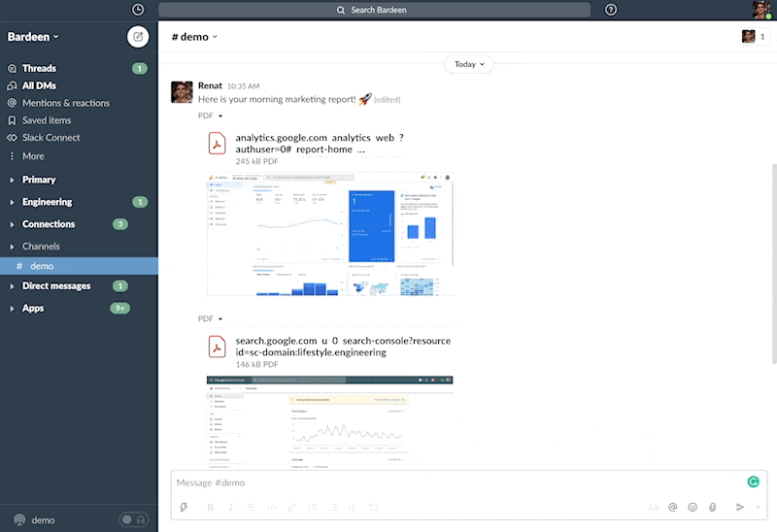Click the help question mark icon
This screenshot has height=532, width=777.
coord(611,10)
